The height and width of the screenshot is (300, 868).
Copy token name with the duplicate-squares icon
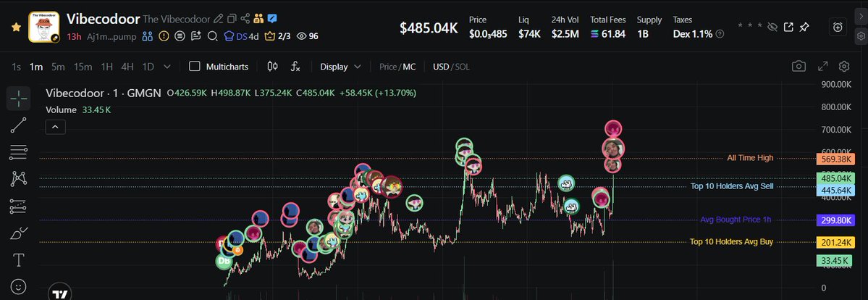[x=232, y=19]
